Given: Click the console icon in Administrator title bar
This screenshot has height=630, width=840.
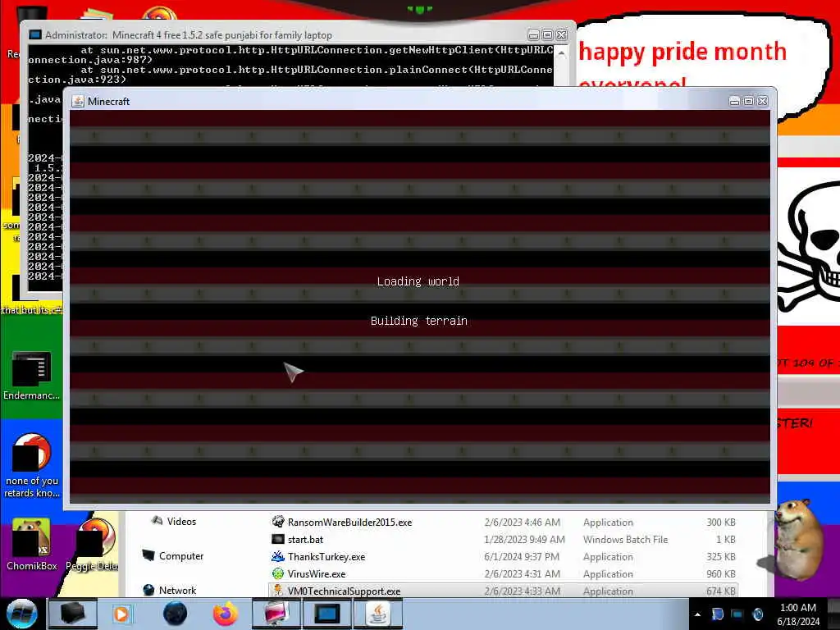Looking at the screenshot, I should click(x=34, y=34).
